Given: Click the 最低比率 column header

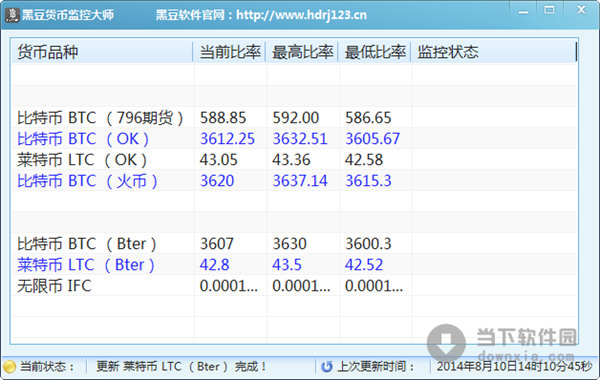Looking at the screenshot, I should 375,52.
